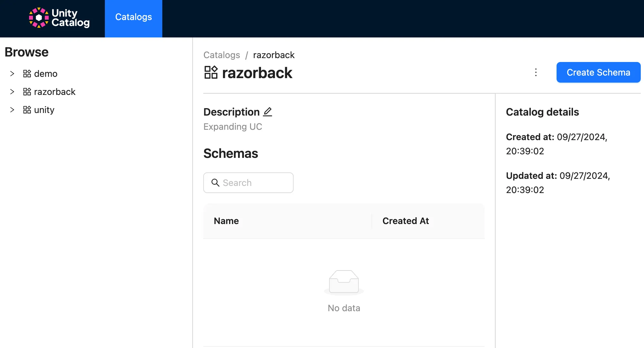The image size is (644, 348).
Task: Expand the razorback catalog tree node
Action: click(x=12, y=92)
